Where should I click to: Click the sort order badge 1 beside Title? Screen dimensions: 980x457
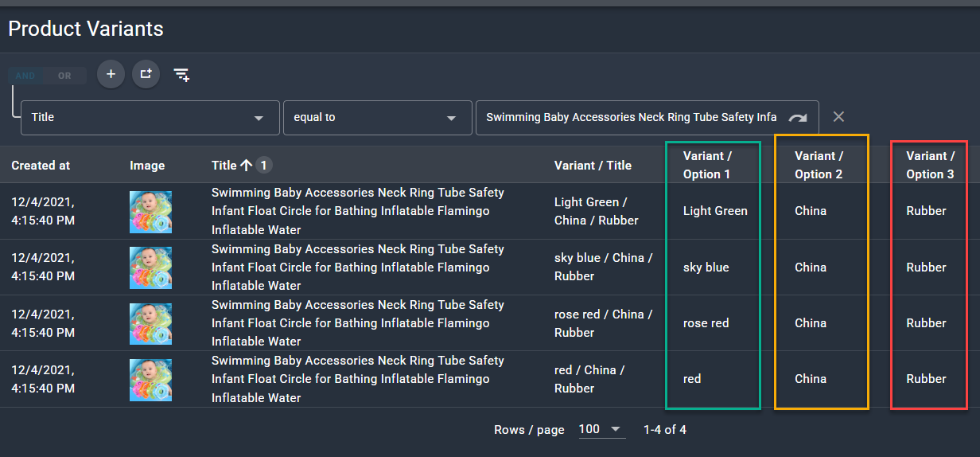(x=264, y=165)
